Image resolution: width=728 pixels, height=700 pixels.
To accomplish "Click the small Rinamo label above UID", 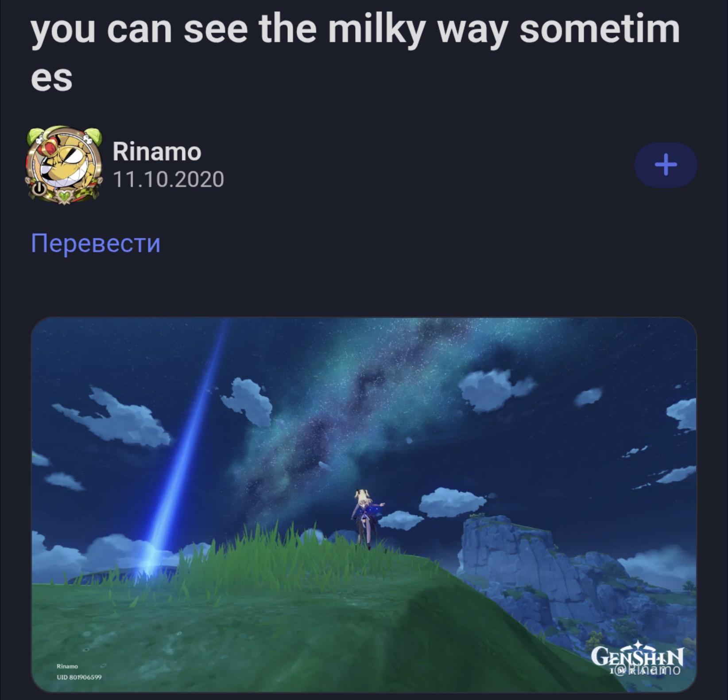I will pyautogui.click(x=67, y=666).
